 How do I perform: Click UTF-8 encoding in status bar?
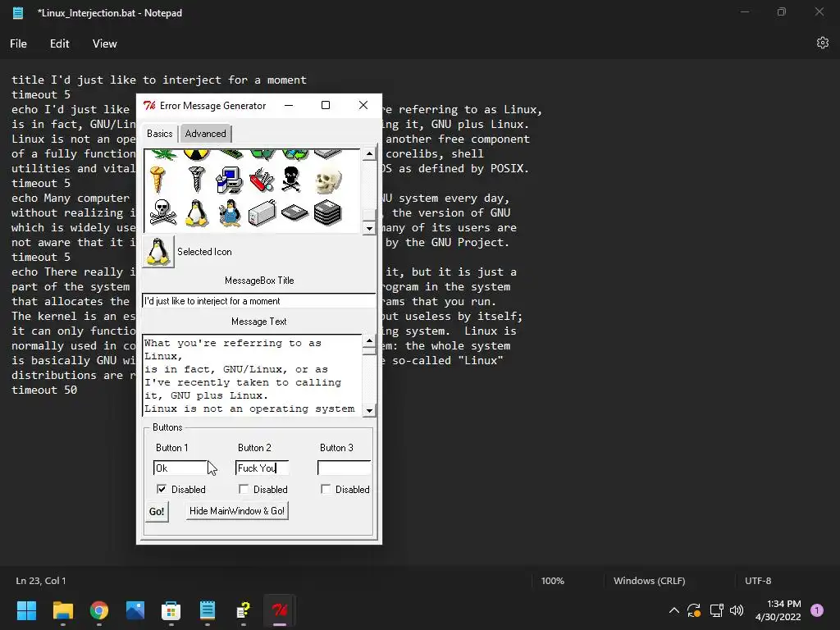pyautogui.click(x=758, y=581)
